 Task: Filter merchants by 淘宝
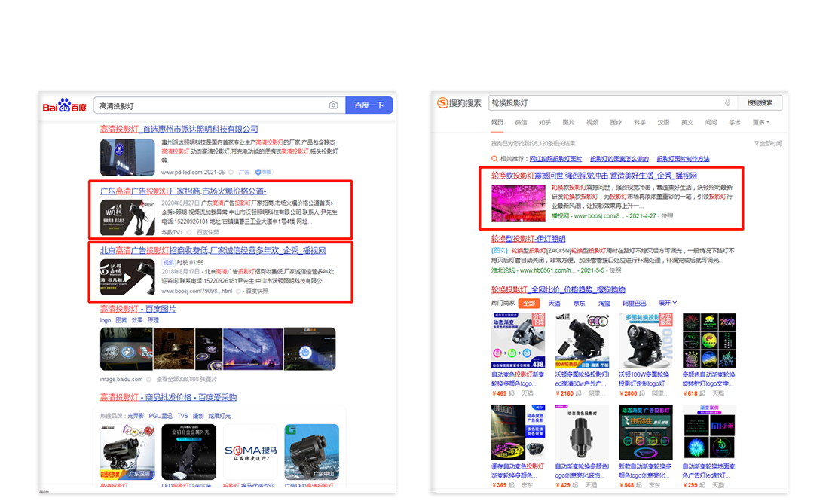[x=604, y=304]
